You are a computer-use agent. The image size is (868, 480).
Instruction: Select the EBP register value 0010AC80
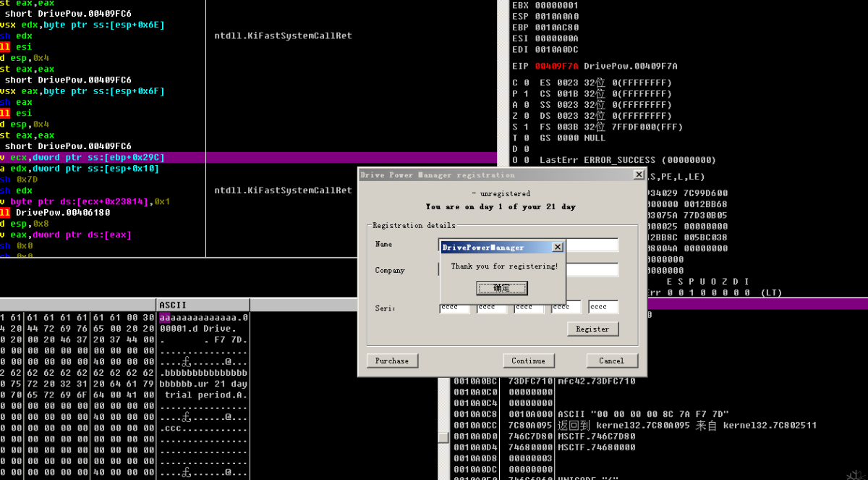[x=557, y=28]
